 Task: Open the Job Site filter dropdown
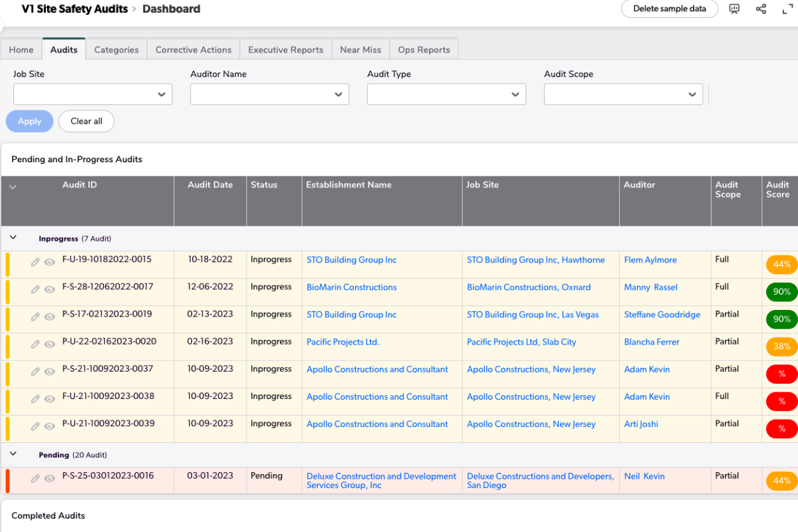(92, 94)
